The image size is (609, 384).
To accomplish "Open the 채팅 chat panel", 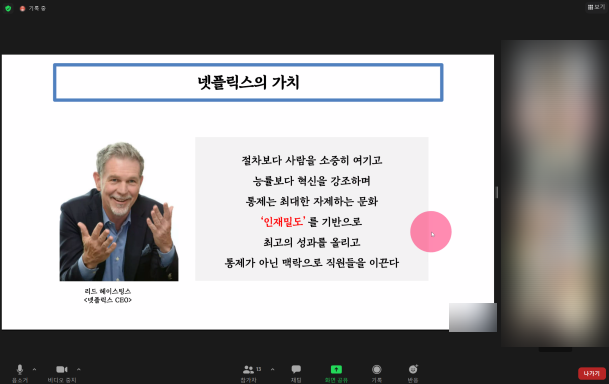I will tap(296, 373).
